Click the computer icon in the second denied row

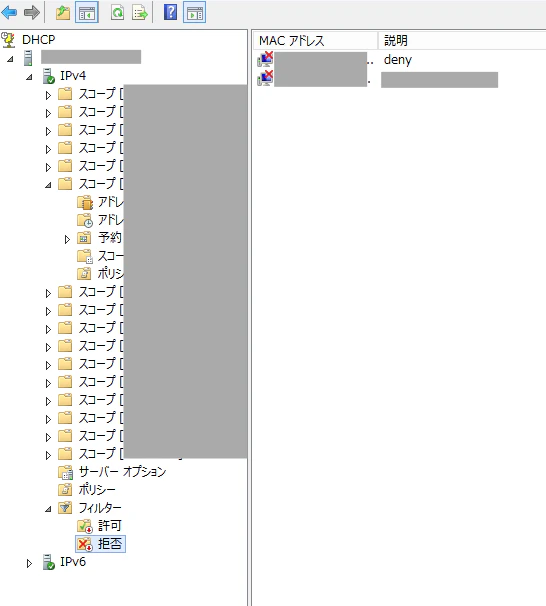(265, 78)
